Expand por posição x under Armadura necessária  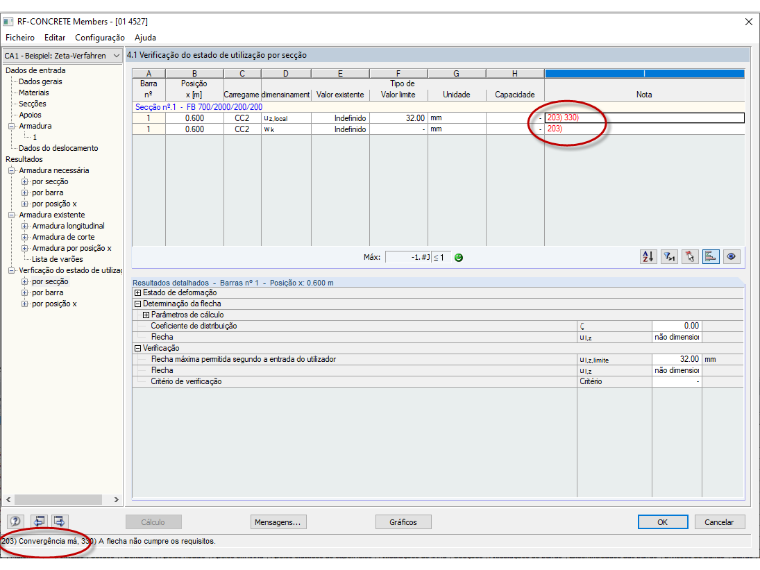click(25, 204)
